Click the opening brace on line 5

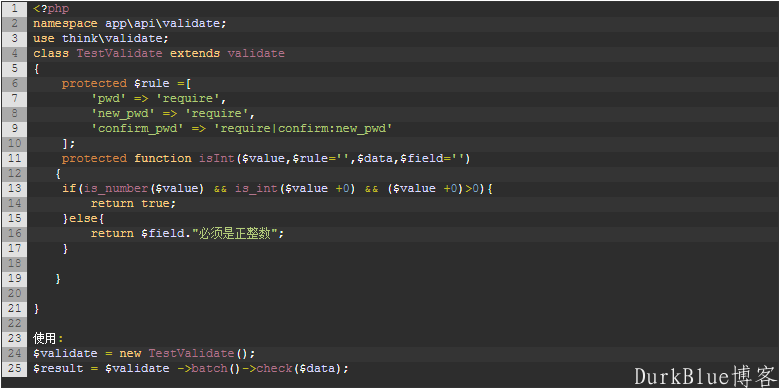tap(36, 68)
